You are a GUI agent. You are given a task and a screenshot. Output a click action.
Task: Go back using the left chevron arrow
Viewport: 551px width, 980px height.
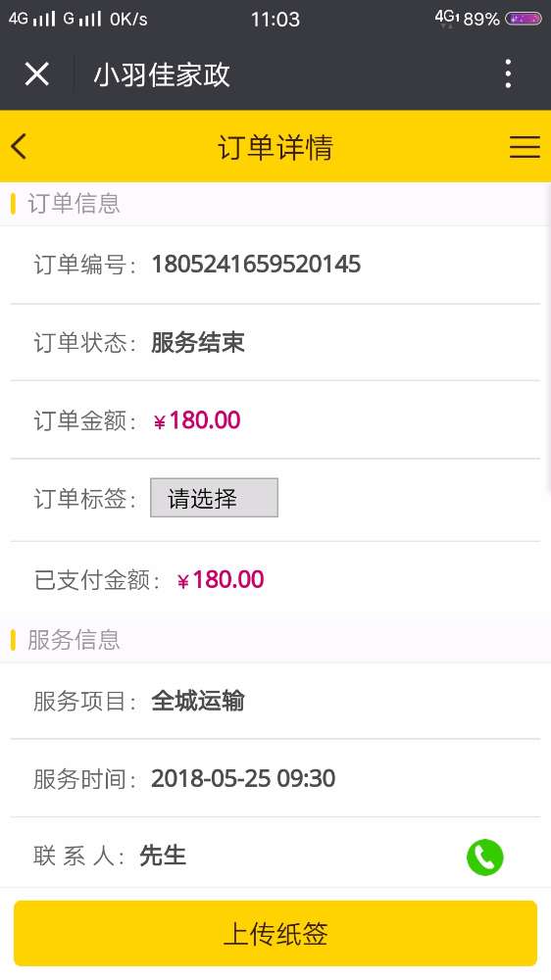pyautogui.click(x=19, y=147)
